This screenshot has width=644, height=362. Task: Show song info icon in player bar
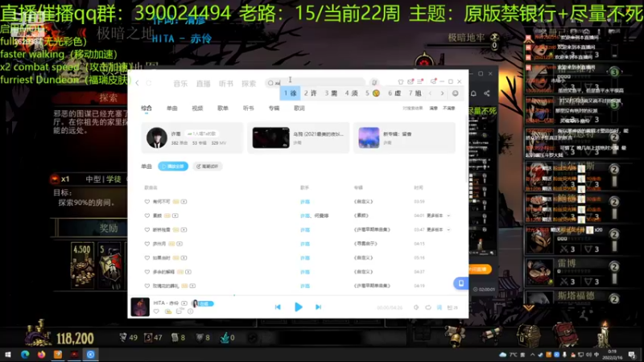(190, 311)
